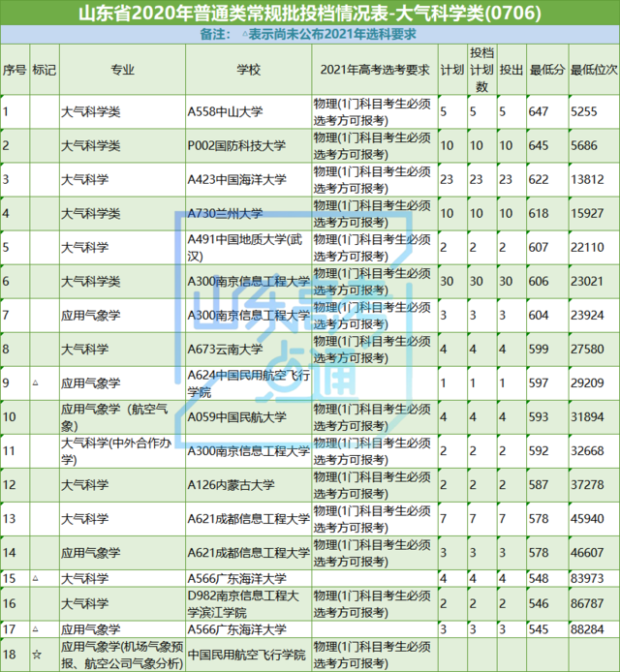Click the 应用气象学 major in row 7
Viewport: 620px width, 672px height.
[90, 316]
